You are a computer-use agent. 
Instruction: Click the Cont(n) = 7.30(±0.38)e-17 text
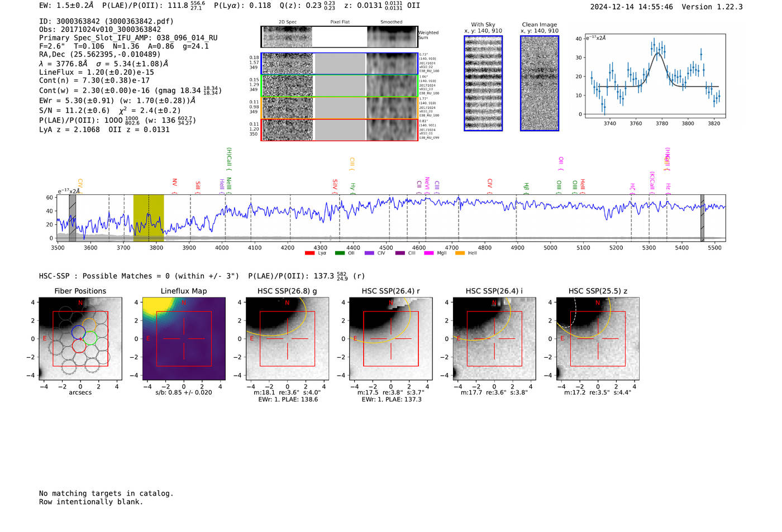click(x=94, y=80)
